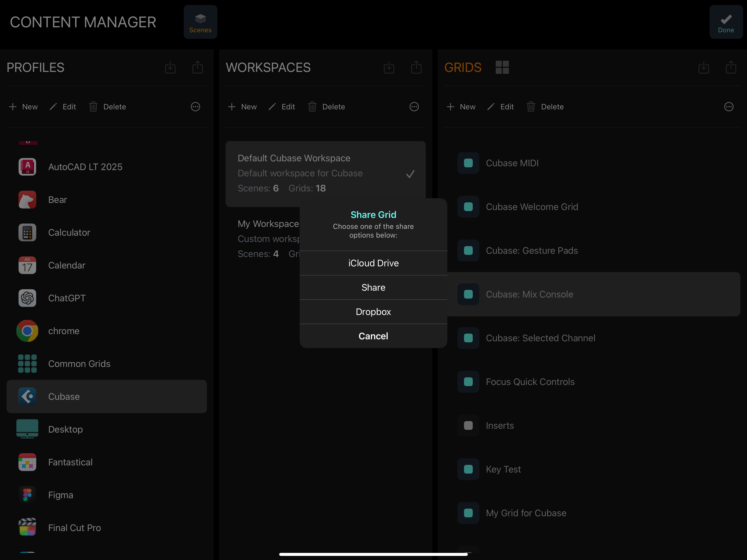Select the Figma profile
Screen dimensions: 747x560
(x=60, y=495)
